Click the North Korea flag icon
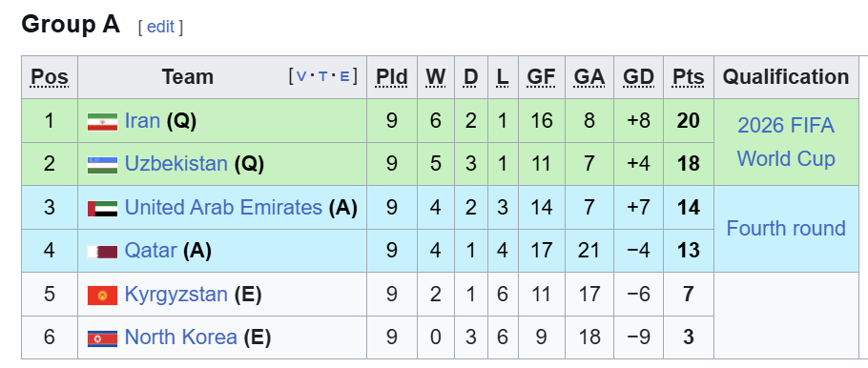 tap(102, 338)
